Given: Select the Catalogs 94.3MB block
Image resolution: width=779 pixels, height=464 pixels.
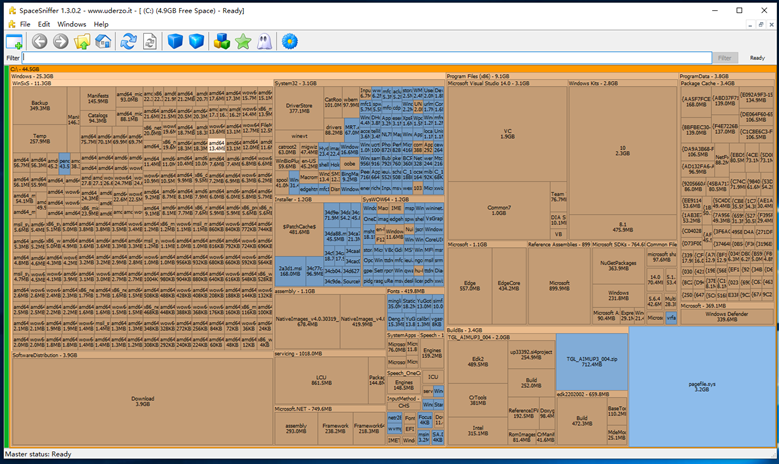Looking at the screenshot, I should click(98, 118).
